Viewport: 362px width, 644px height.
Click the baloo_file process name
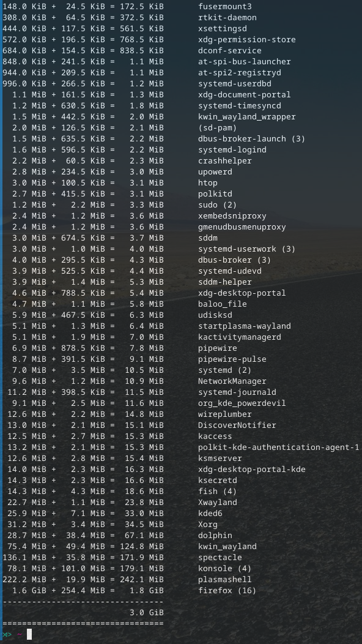223,304
